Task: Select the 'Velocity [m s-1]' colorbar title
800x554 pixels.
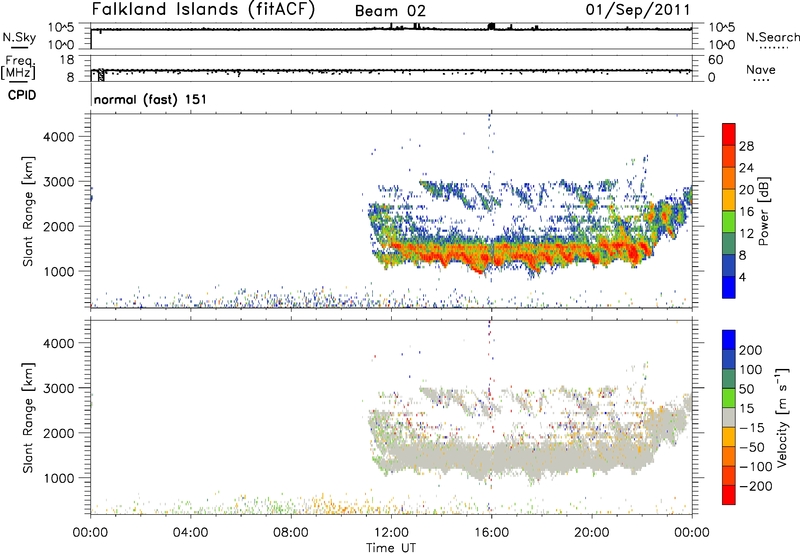Action: pyautogui.click(x=782, y=417)
